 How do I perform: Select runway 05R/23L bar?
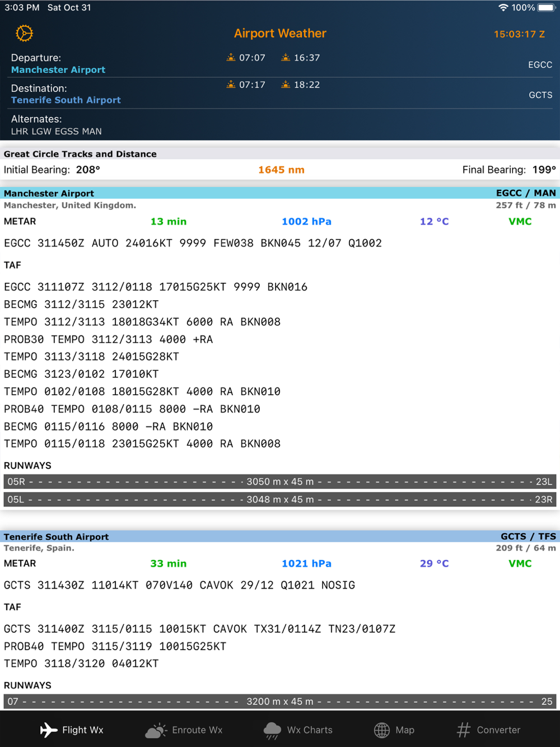point(280,482)
